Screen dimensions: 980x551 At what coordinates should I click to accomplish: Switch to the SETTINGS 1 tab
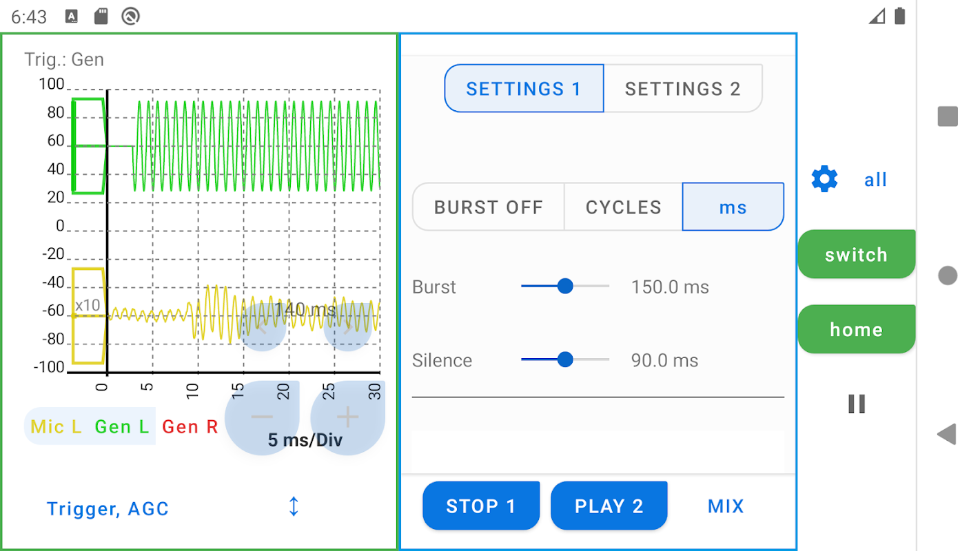pyautogui.click(x=524, y=89)
